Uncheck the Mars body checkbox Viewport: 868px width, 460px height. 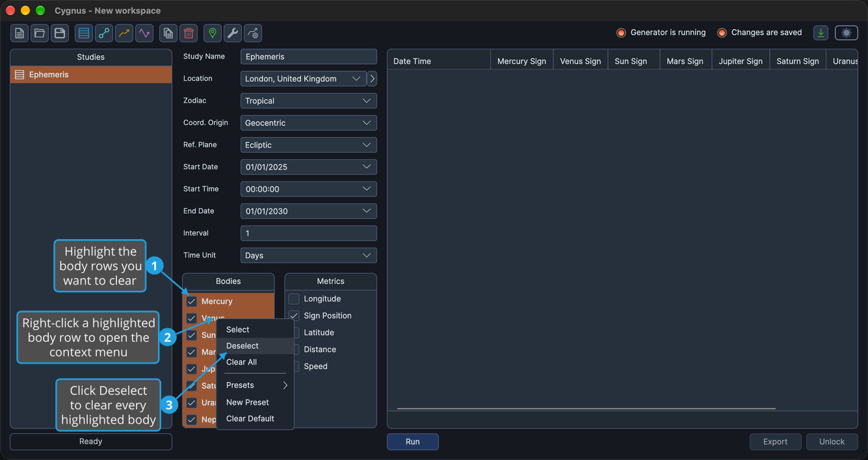191,352
